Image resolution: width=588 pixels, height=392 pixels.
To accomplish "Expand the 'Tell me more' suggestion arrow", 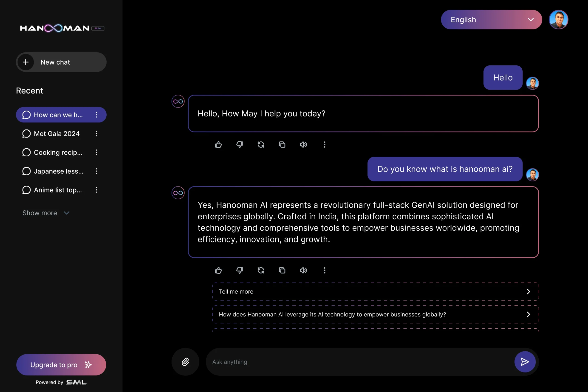I will pyautogui.click(x=528, y=291).
